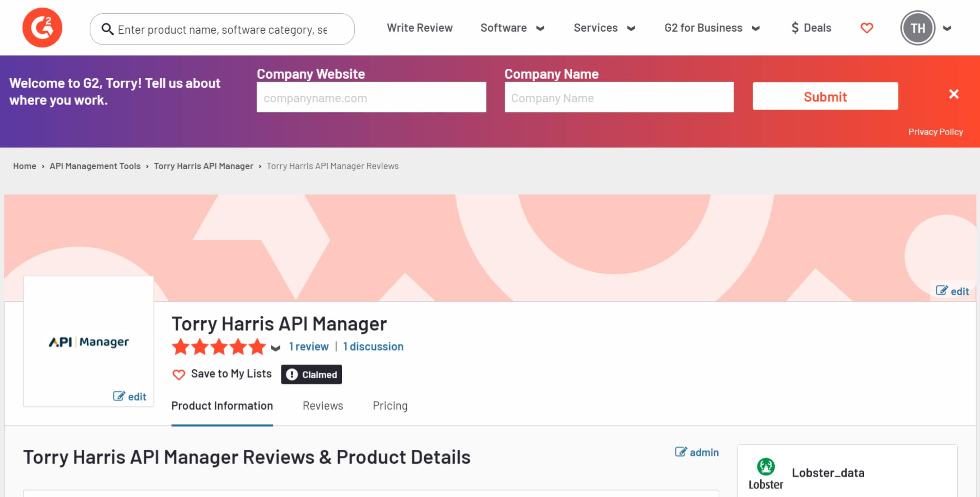
Task: Click the TH user avatar
Action: [917, 28]
